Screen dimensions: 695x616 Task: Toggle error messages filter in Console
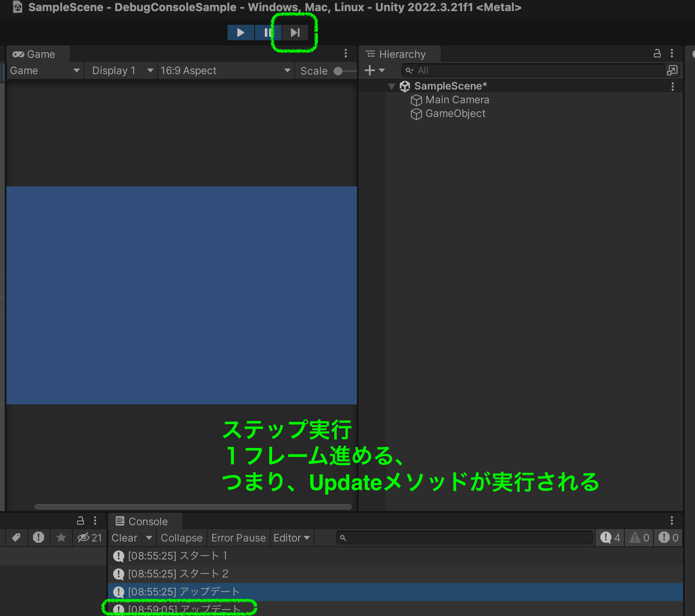tap(668, 538)
